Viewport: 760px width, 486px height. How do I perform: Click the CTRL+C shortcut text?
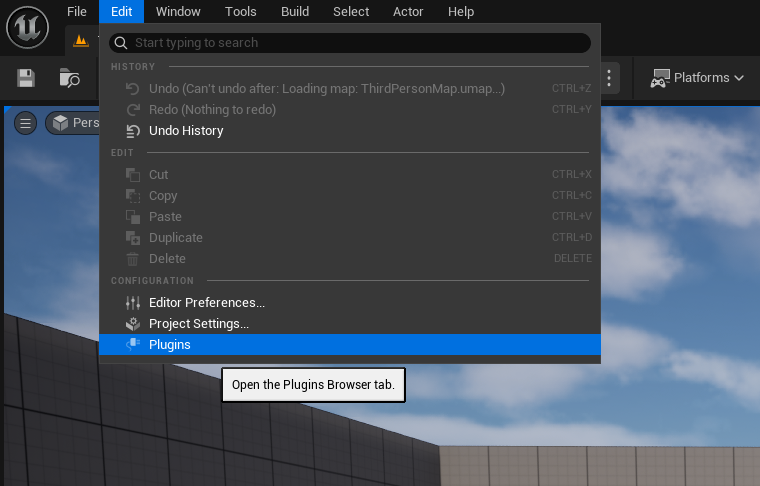click(571, 195)
